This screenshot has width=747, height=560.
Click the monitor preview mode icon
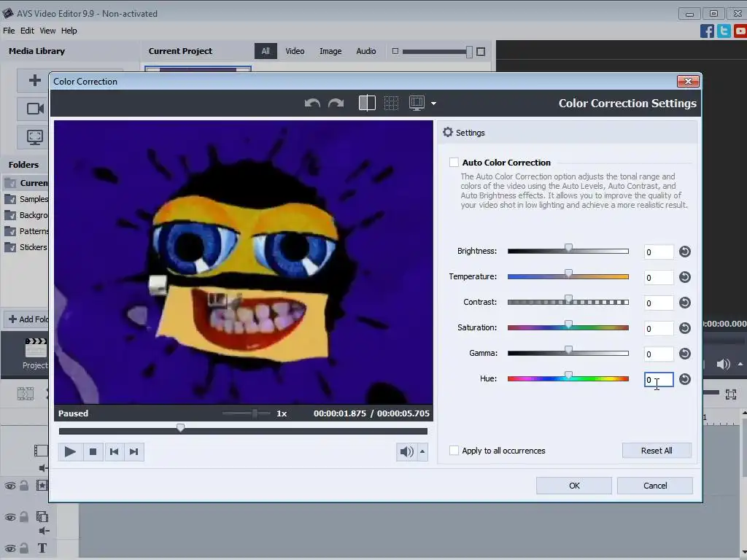coord(417,103)
